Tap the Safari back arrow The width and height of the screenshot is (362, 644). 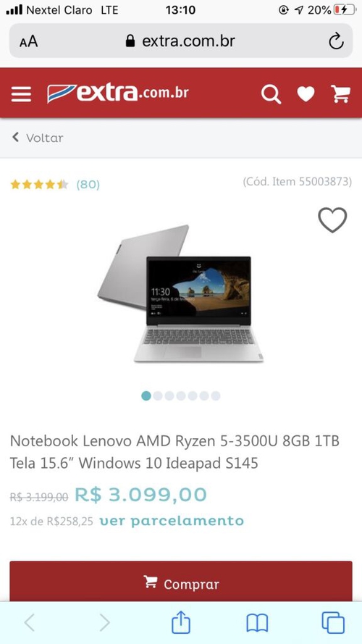[x=29, y=623]
